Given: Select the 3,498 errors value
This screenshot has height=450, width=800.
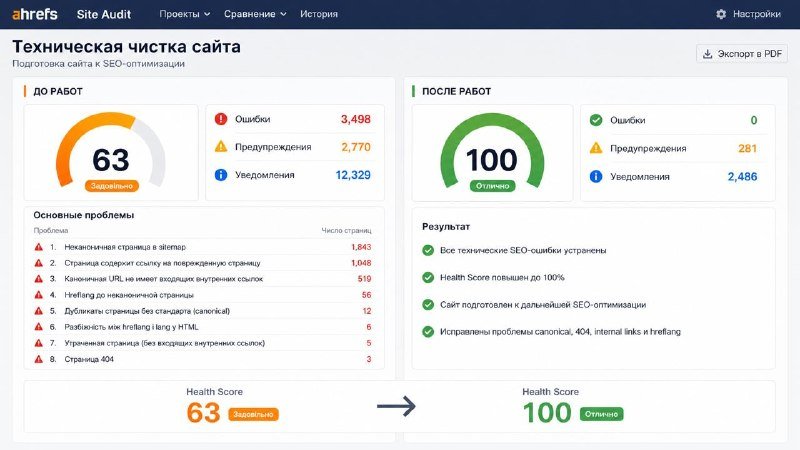Looking at the screenshot, I should coord(356,119).
